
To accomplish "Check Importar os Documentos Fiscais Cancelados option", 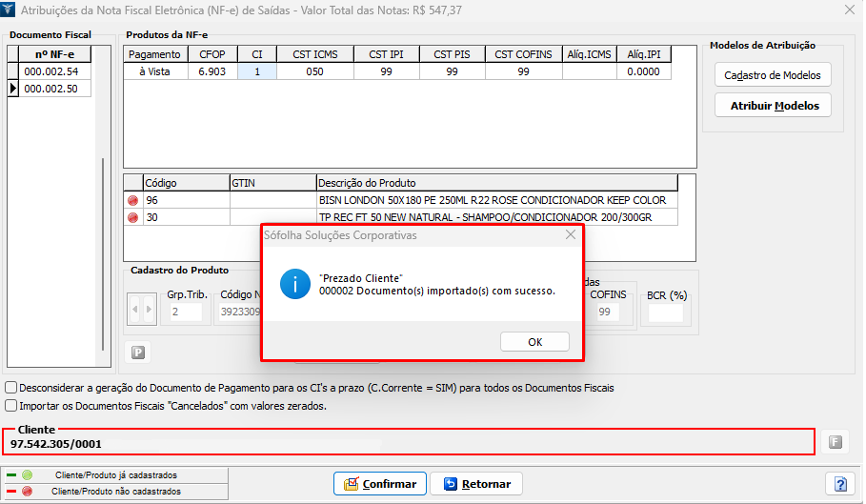I will (10, 406).
